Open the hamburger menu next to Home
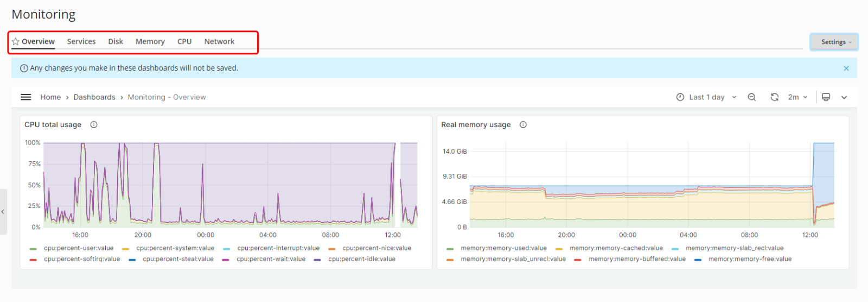Image resolution: width=868 pixels, height=302 pixels. (25, 97)
